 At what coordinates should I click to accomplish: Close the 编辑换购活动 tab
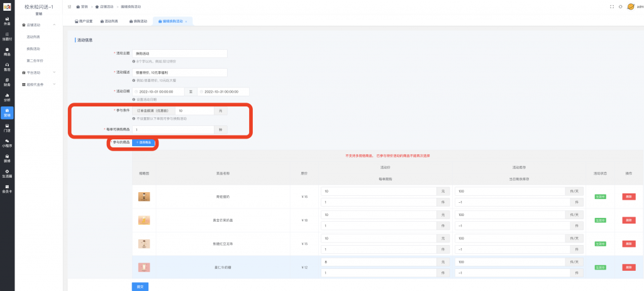click(x=186, y=21)
